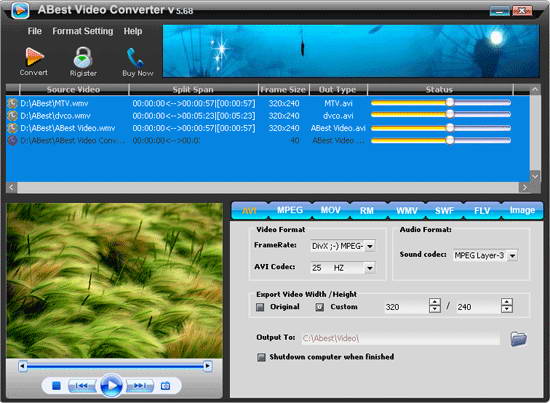
Task: Select Custom video size option
Action: pos(320,307)
